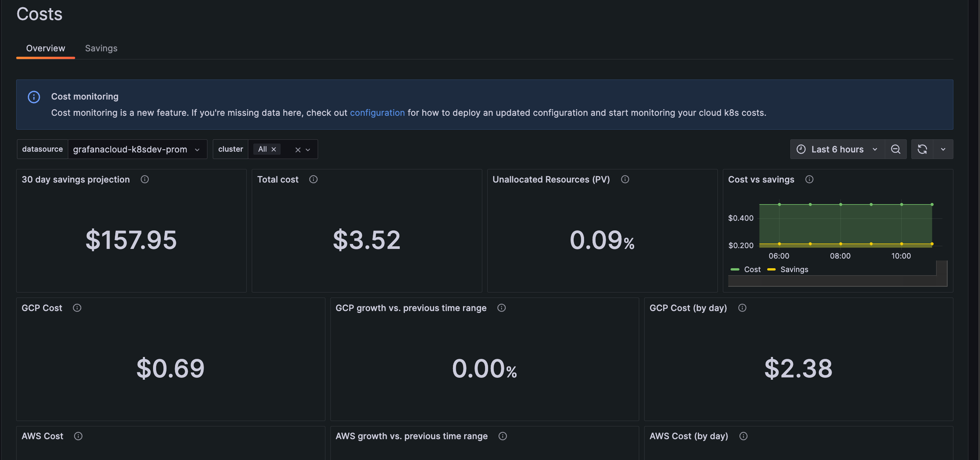Open the Last 6 hours time picker

click(837, 149)
